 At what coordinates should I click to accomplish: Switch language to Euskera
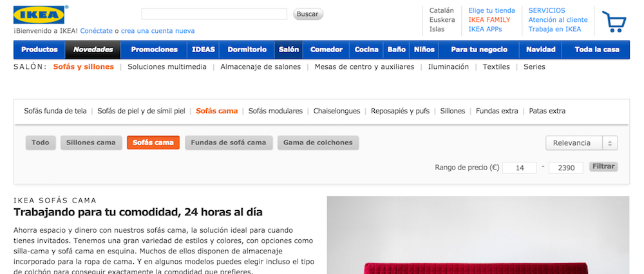[442, 20]
